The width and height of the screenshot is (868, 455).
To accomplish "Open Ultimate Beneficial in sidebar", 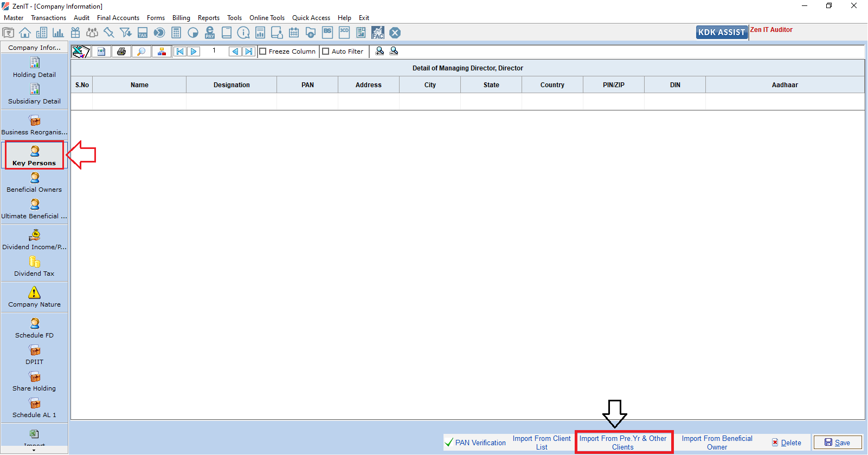I will [x=34, y=209].
